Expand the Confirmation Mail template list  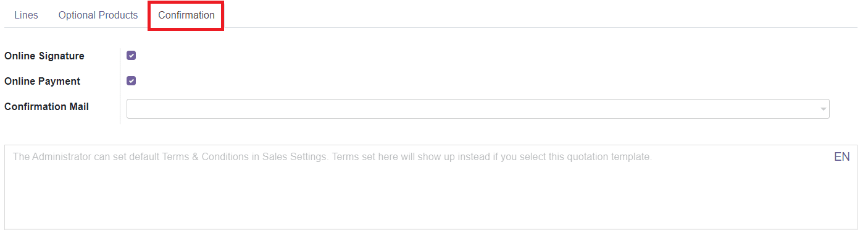click(823, 109)
